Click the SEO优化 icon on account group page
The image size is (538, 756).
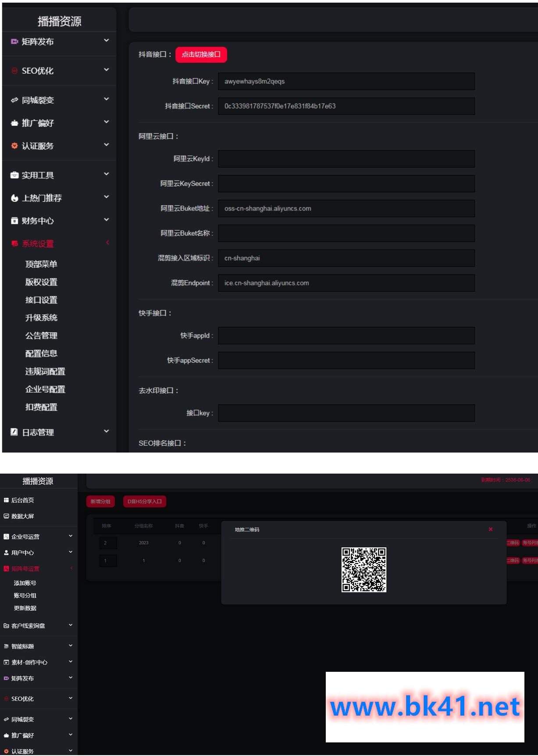pyautogui.click(x=6, y=699)
